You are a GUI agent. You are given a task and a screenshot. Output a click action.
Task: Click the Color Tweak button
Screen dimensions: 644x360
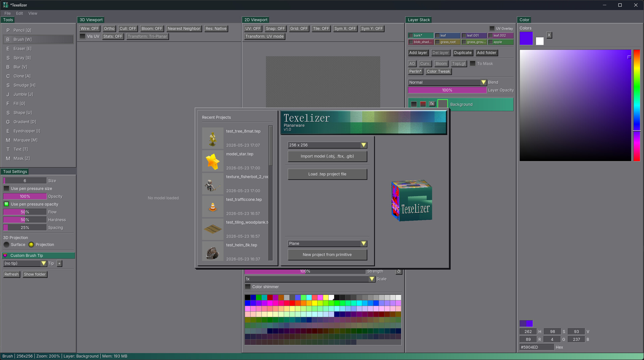coord(438,71)
